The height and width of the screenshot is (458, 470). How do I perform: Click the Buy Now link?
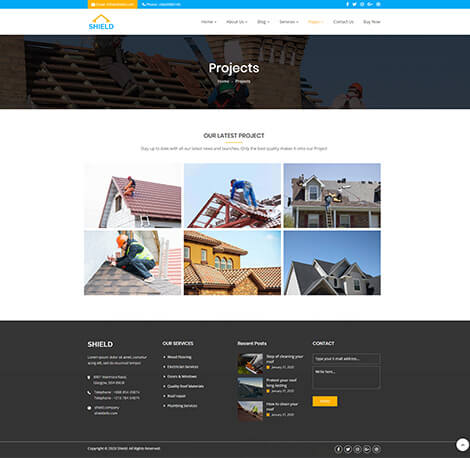click(x=372, y=22)
